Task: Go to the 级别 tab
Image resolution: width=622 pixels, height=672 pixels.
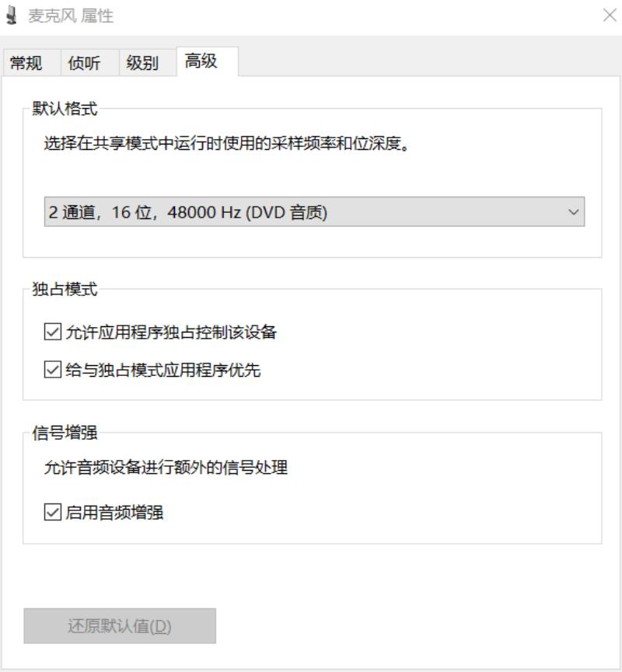Action: coord(142,63)
